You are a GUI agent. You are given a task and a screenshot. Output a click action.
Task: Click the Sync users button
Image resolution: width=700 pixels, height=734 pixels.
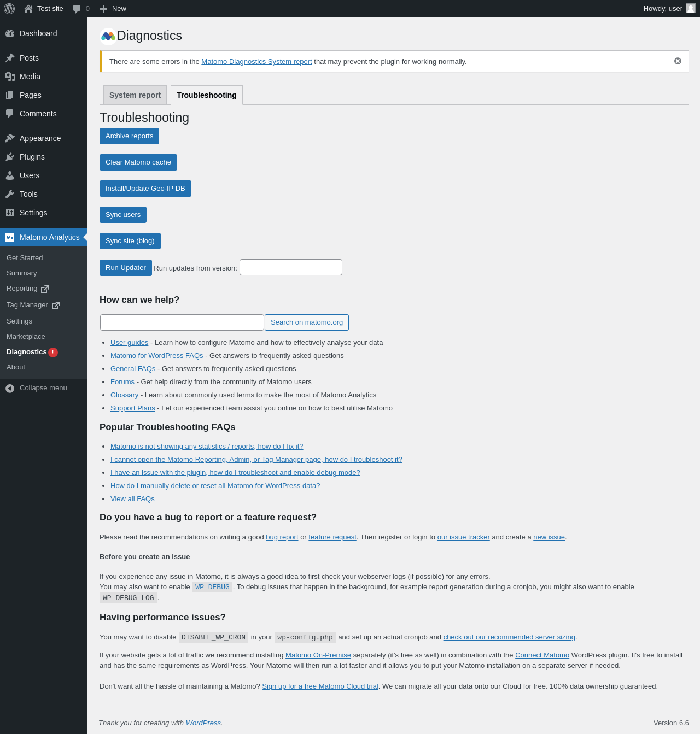click(123, 215)
